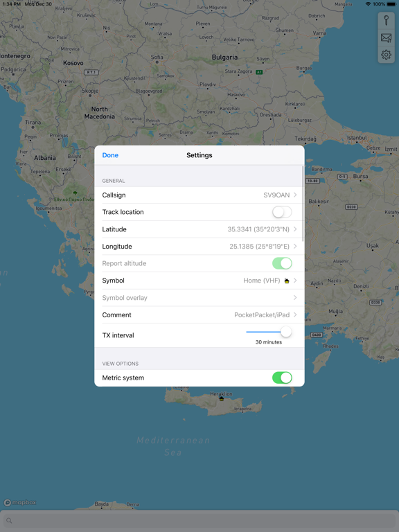Screen dimensions: 399x532
Task: Tap the status bar time 1:34 PM
Action: (12, 4)
